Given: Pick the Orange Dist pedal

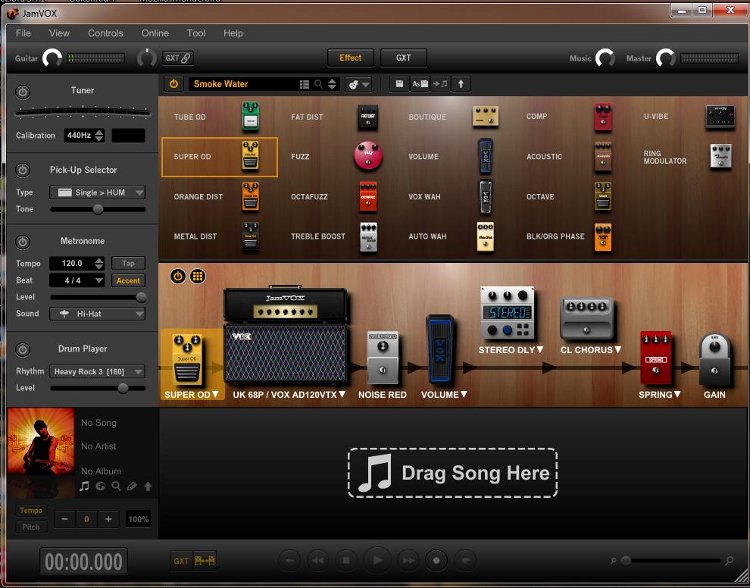Looking at the screenshot, I should click(250, 196).
